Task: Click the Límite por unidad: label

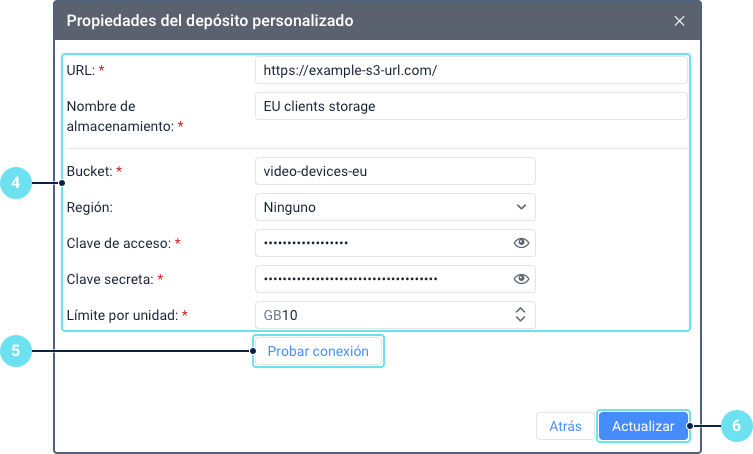Action: [122, 315]
